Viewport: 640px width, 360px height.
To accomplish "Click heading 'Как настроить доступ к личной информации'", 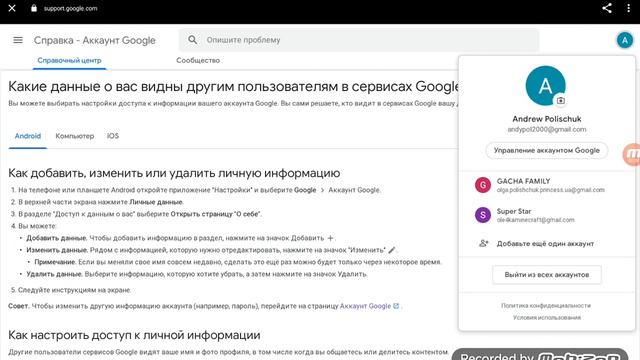I will point(134,335).
